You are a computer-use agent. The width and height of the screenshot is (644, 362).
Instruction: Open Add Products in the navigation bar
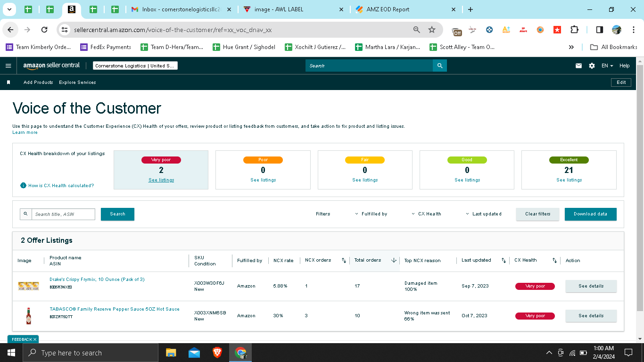pos(38,82)
